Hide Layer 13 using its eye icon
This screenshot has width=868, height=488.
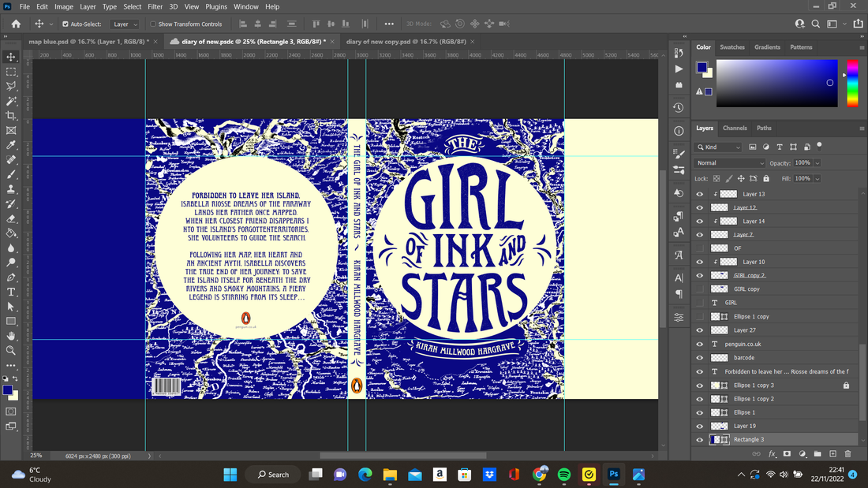(x=700, y=194)
